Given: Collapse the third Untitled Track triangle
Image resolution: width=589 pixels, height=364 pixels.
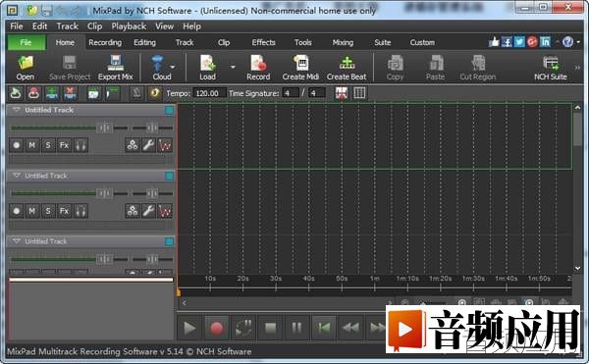Looking at the screenshot, I should (16, 241).
